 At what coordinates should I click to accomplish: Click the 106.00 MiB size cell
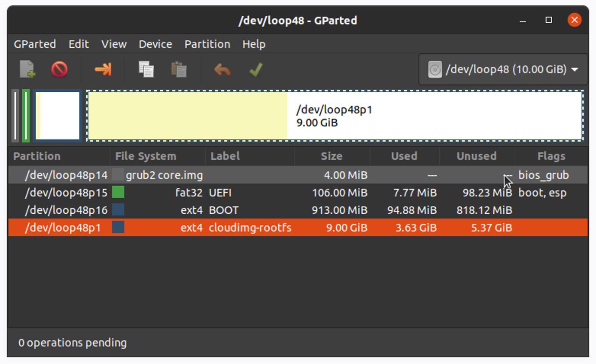340,193
